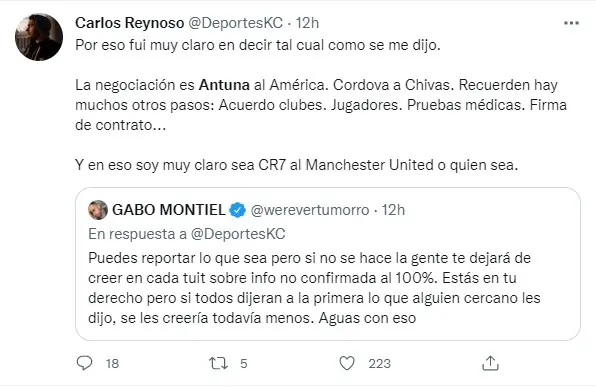View the 5 retweets count
The width and height of the screenshot is (596, 388).
(x=244, y=364)
